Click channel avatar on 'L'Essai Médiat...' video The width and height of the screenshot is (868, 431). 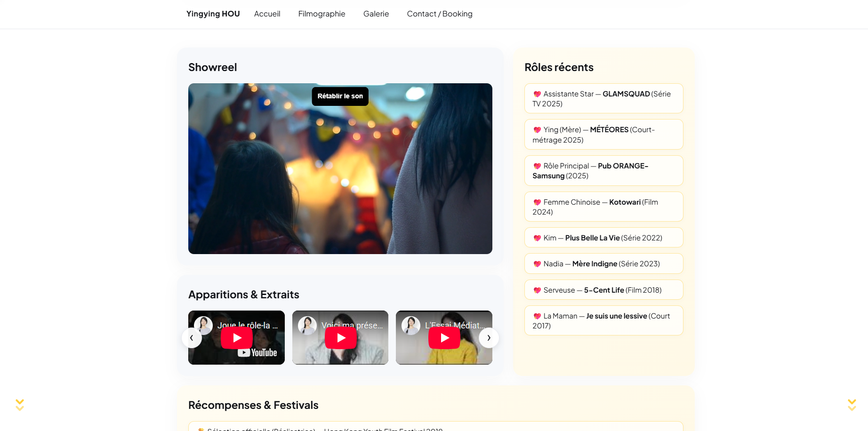pos(411,325)
